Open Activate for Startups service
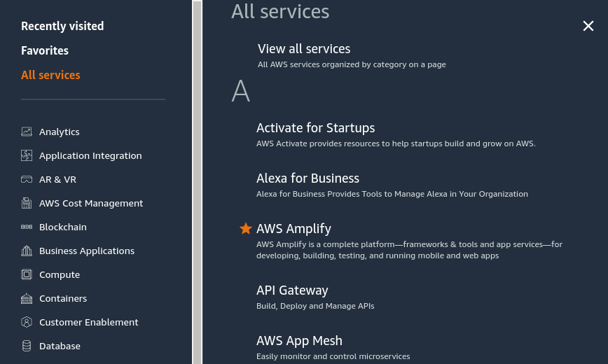 (315, 128)
